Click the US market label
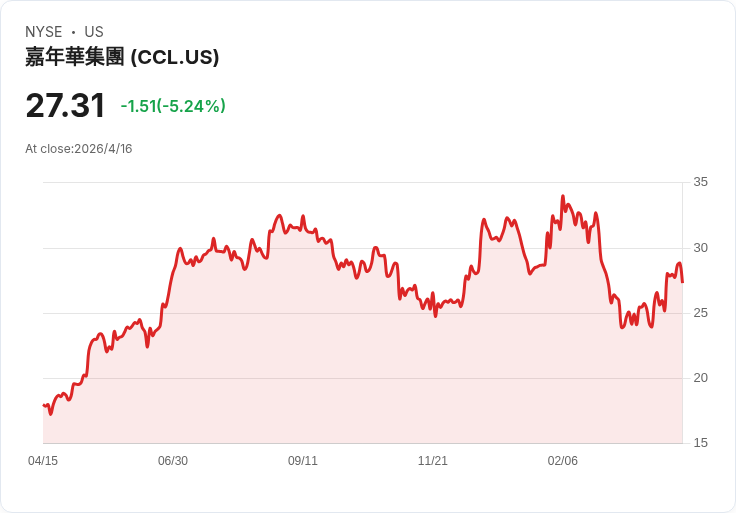 click(94, 32)
